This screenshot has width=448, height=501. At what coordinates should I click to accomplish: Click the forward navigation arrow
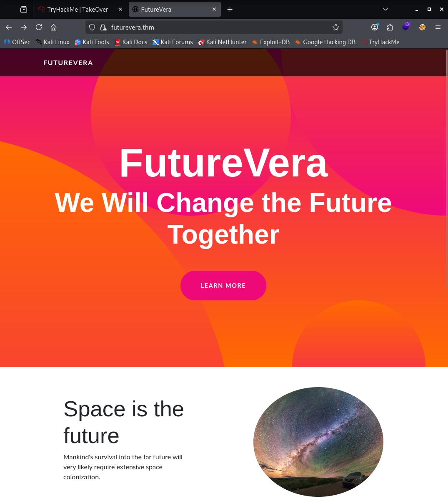24,27
